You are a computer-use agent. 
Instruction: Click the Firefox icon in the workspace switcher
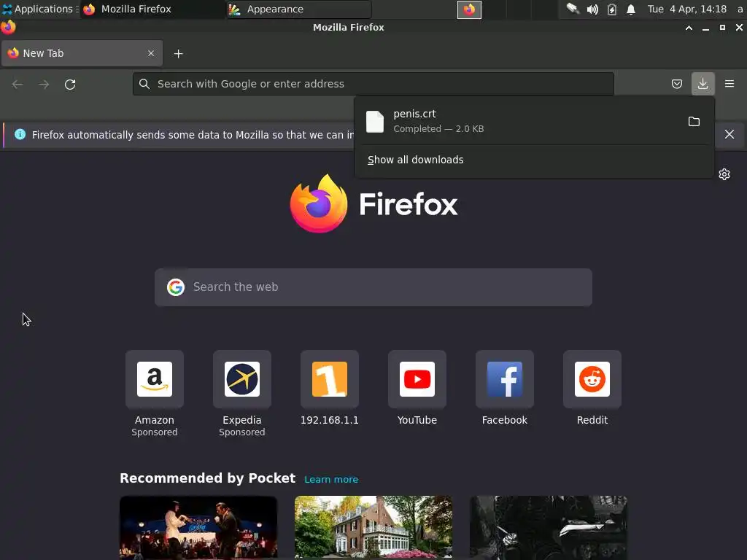(469, 9)
